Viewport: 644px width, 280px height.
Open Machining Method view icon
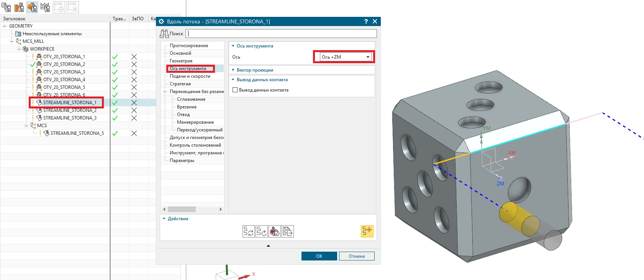[x=45, y=7]
